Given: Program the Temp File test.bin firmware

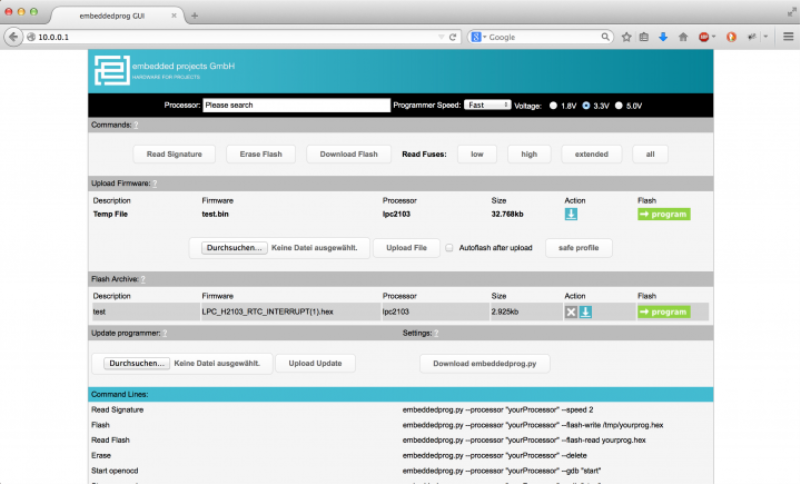Looking at the screenshot, I should [663, 214].
